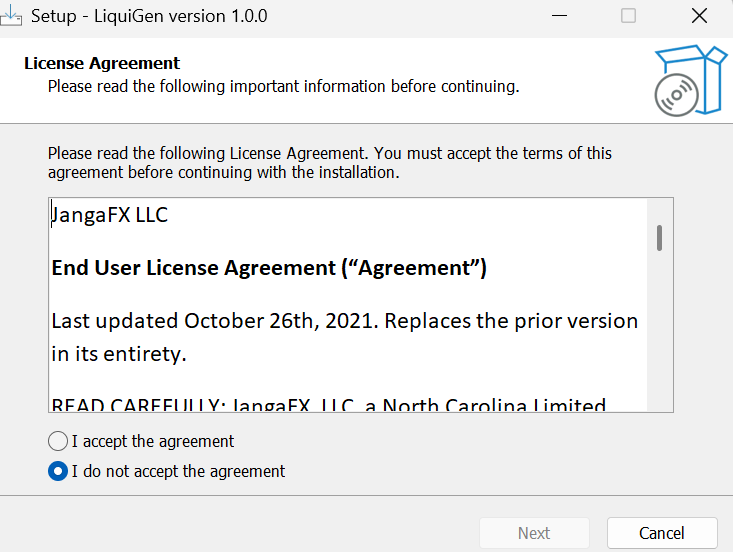Click the "READ CAREFULLY" line in license box
Image resolution: width=733 pixels, height=552 pixels.
(x=329, y=404)
